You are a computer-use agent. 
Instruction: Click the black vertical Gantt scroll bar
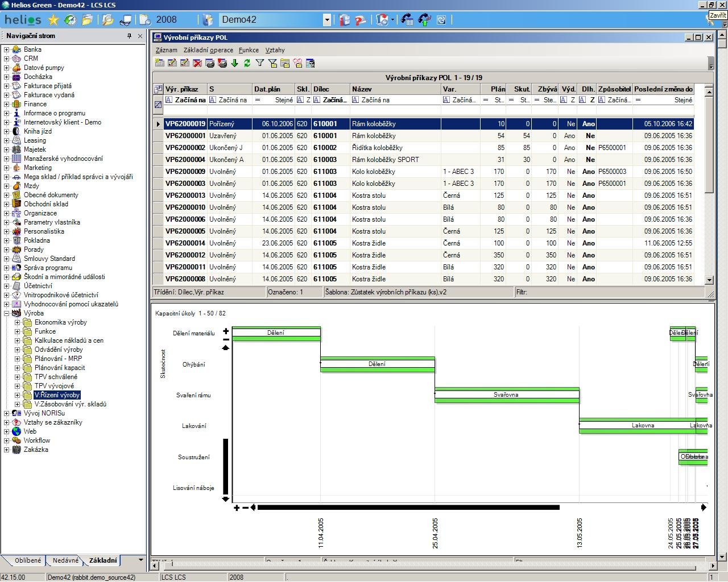226,466
